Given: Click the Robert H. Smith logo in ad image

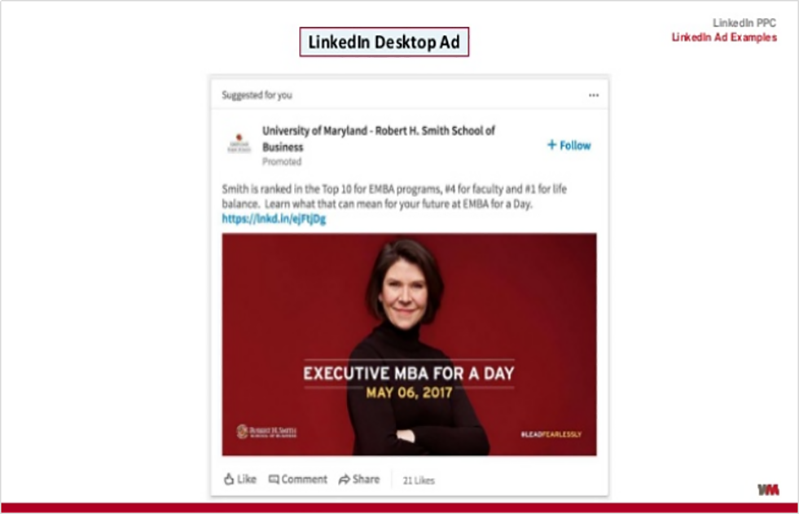Looking at the screenshot, I should pyautogui.click(x=266, y=431).
